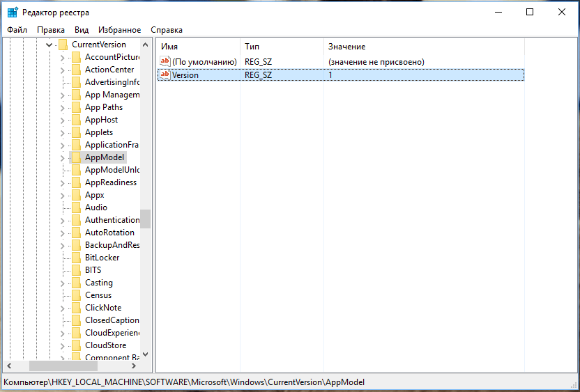Select the AppReadiness key in tree
580x392 pixels.
click(x=110, y=182)
